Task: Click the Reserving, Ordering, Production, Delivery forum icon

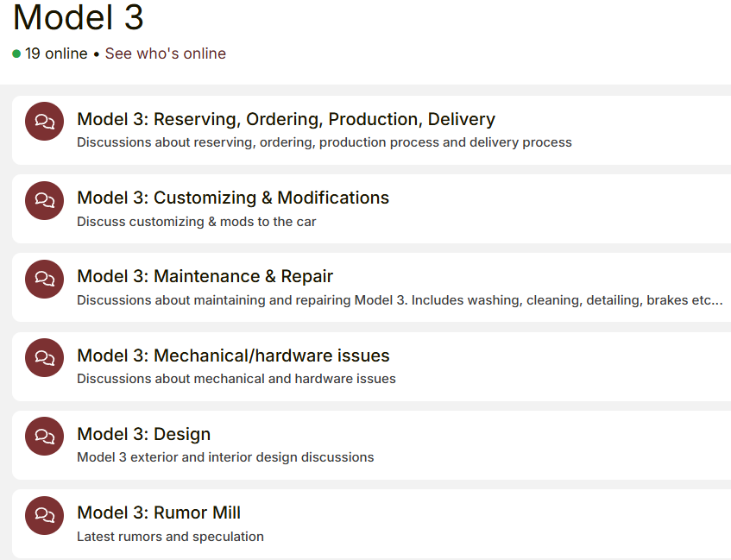Action: pyautogui.click(x=44, y=122)
